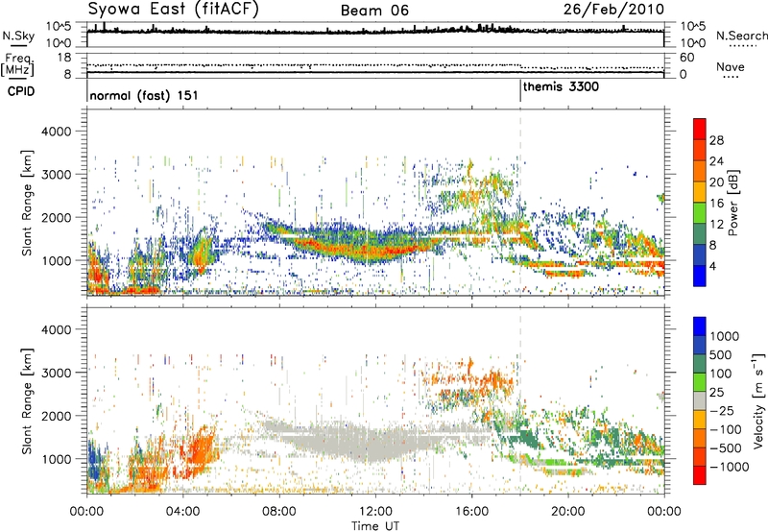
Task: Select the Power colorbar segment between 20 and 24
Action: [700, 171]
